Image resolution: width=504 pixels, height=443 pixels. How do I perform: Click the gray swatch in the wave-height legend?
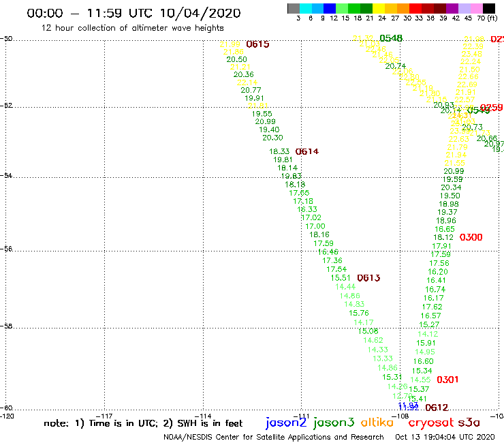[294, 8]
